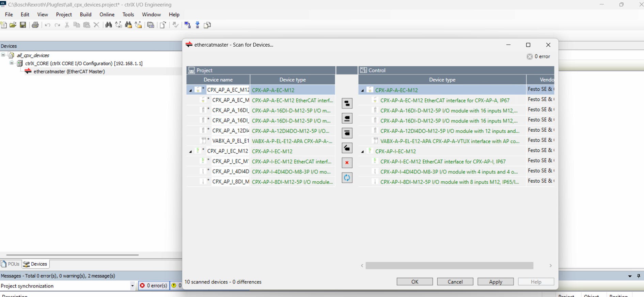The image size is (644, 297).
Task: Open the Tools menu
Action: tap(128, 14)
